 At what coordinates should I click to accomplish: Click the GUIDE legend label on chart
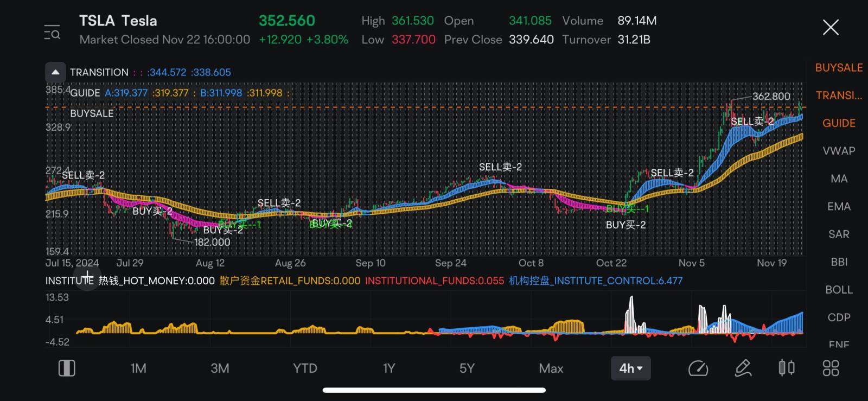pos(85,93)
